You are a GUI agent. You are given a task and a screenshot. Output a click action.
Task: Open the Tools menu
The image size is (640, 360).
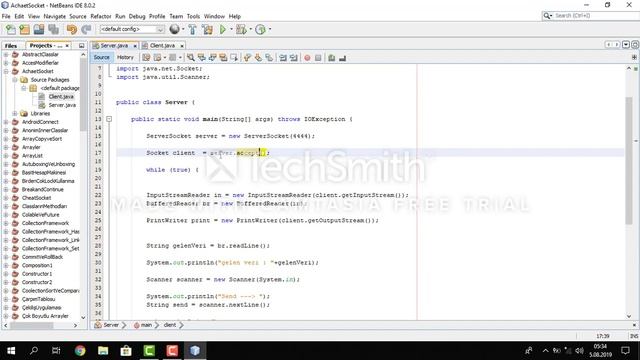click(x=193, y=16)
